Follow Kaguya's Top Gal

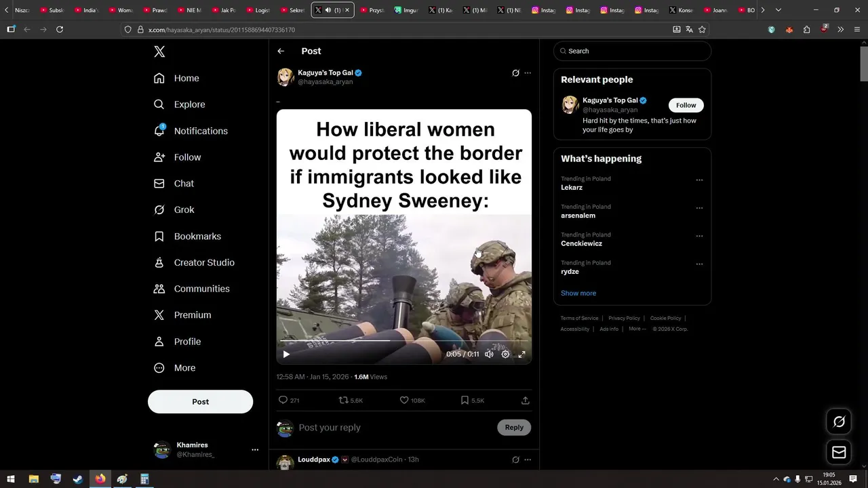click(x=686, y=105)
